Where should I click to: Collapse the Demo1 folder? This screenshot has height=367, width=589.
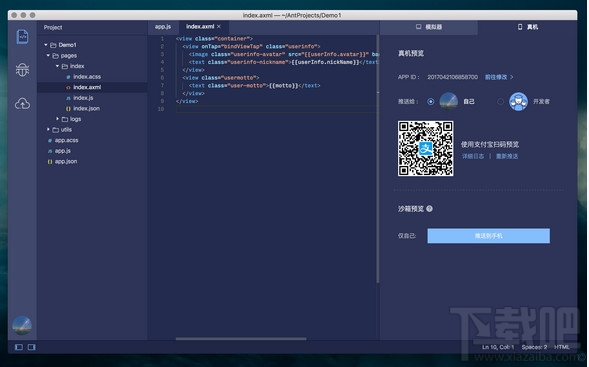point(46,45)
